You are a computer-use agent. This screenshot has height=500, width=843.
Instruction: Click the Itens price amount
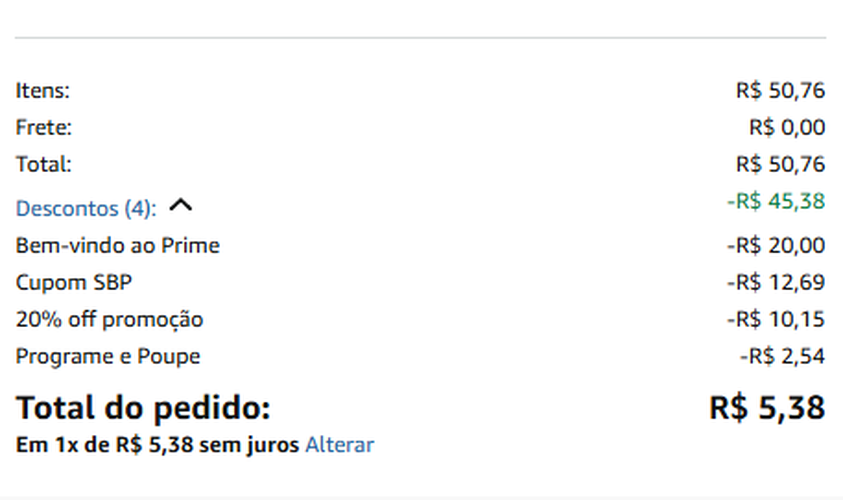point(780,91)
